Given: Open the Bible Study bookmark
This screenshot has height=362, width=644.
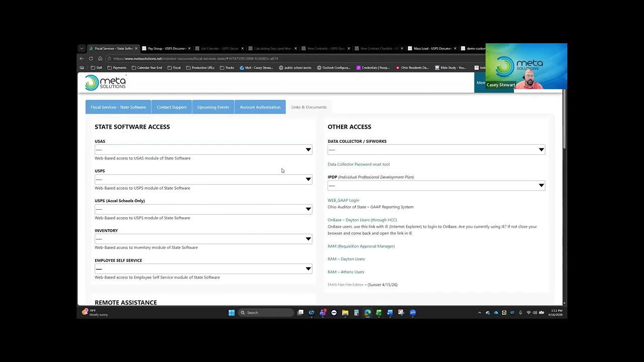Looking at the screenshot, I should 451,67.
